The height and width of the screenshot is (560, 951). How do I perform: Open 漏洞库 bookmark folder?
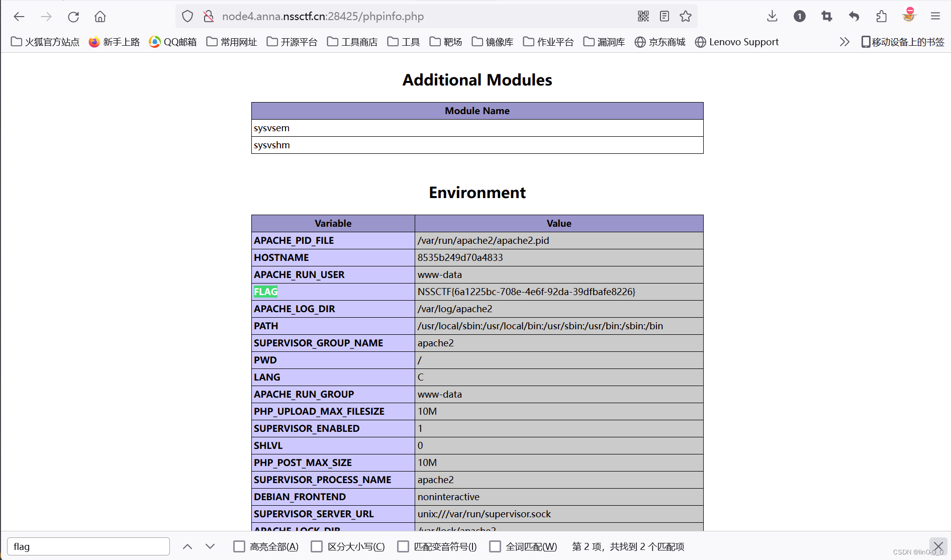[604, 42]
